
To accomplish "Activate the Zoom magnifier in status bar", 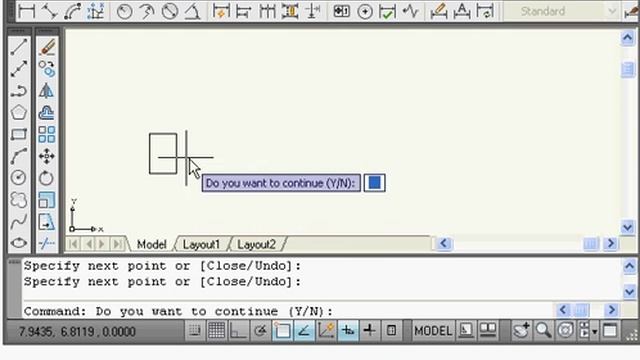I will pyautogui.click(x=543, y=331).
